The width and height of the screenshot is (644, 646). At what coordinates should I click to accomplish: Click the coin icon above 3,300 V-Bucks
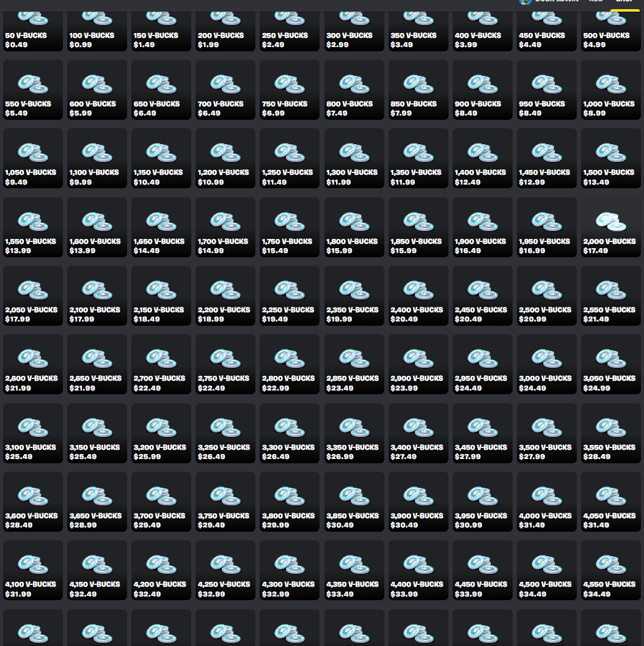coord(290,427)
